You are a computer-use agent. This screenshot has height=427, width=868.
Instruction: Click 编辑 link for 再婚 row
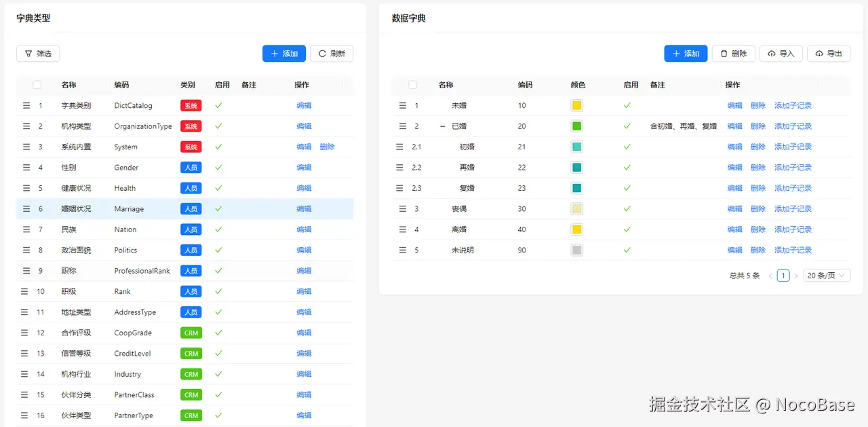click(735, 168)
